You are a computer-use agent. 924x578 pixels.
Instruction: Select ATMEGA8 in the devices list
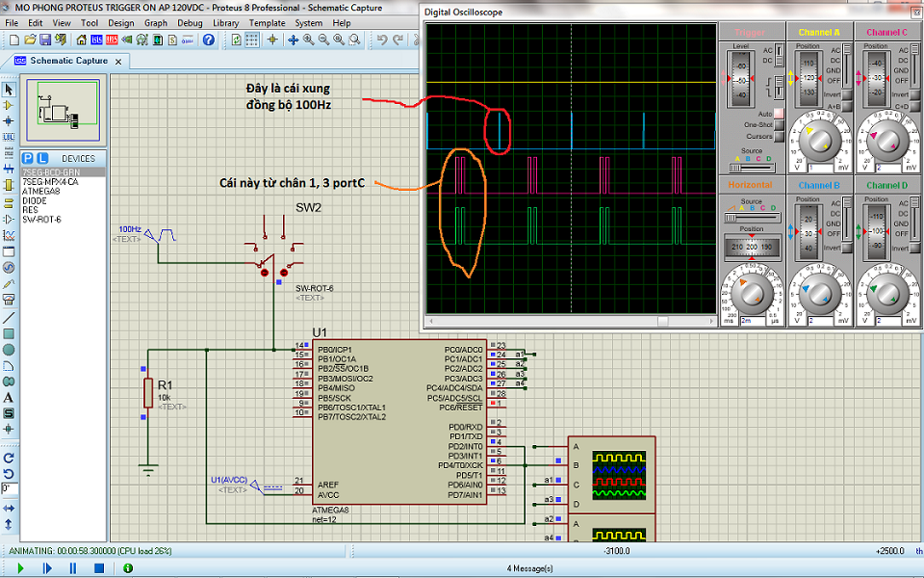pos(40,191)
